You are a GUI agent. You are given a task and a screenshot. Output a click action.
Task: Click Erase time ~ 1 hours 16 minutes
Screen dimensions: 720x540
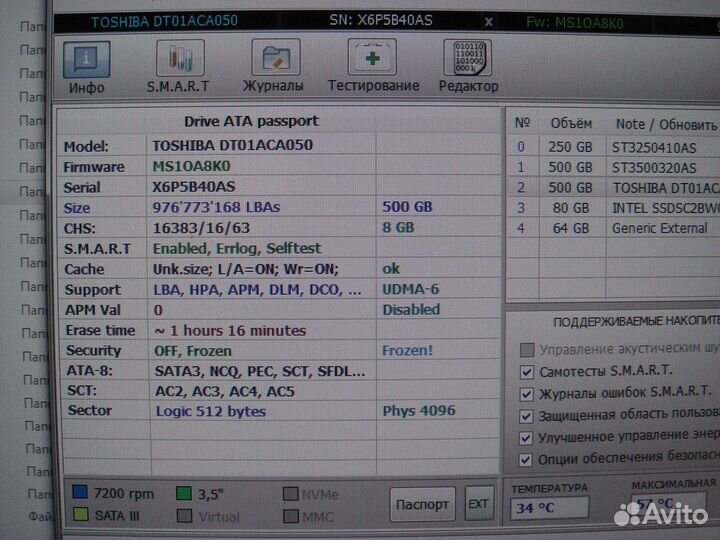tap(230, 331)
